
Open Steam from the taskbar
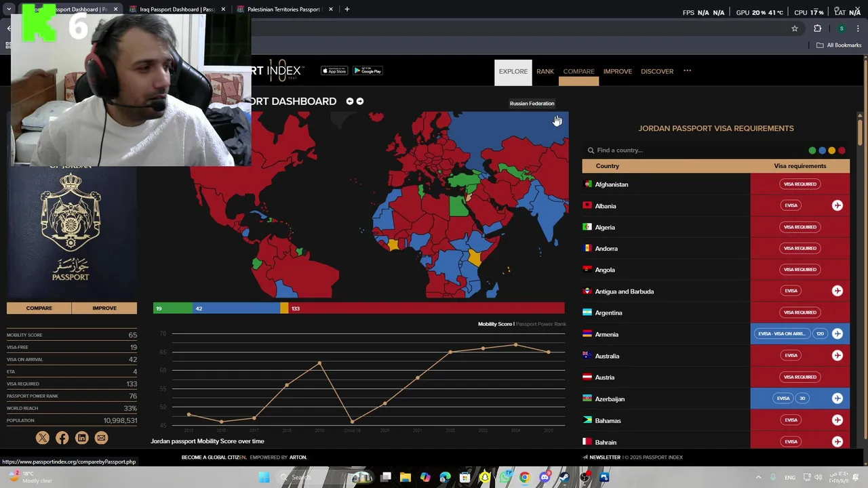564,477
